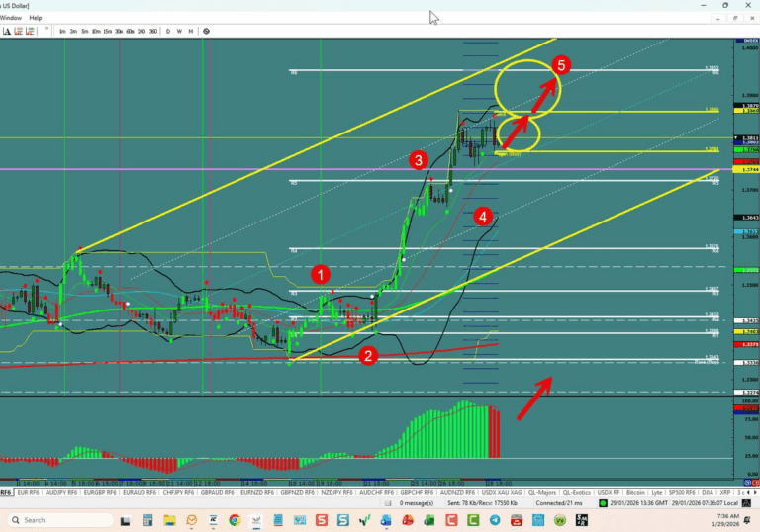Image resolution: width=760 pixels, height=532 pixels.
Task: Switch chart to 10m timeframe
Action: coord(96,31)
